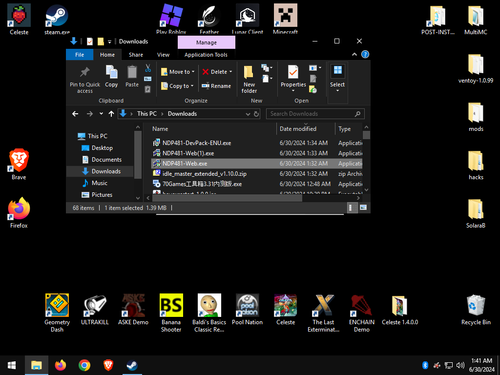500x375 pixels.
Task: Open the File tab
Action: (x=80, y=55)
